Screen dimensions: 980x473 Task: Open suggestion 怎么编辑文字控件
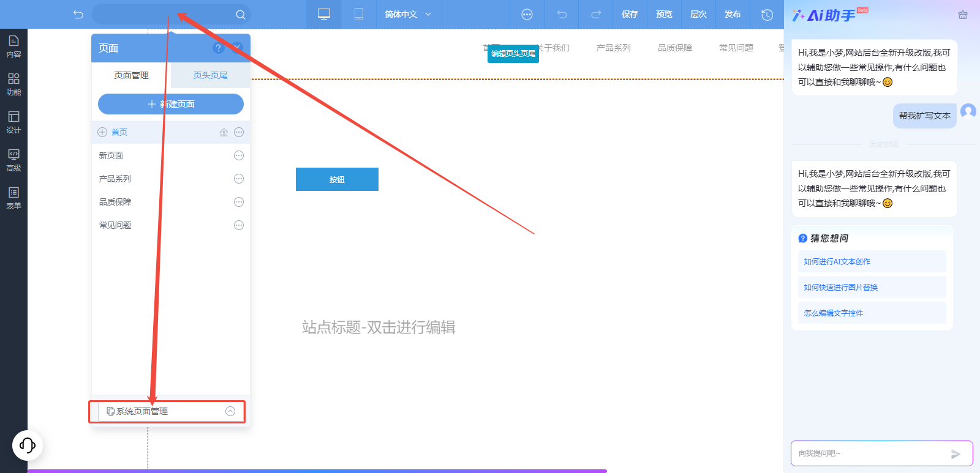(x=872, y=313)
